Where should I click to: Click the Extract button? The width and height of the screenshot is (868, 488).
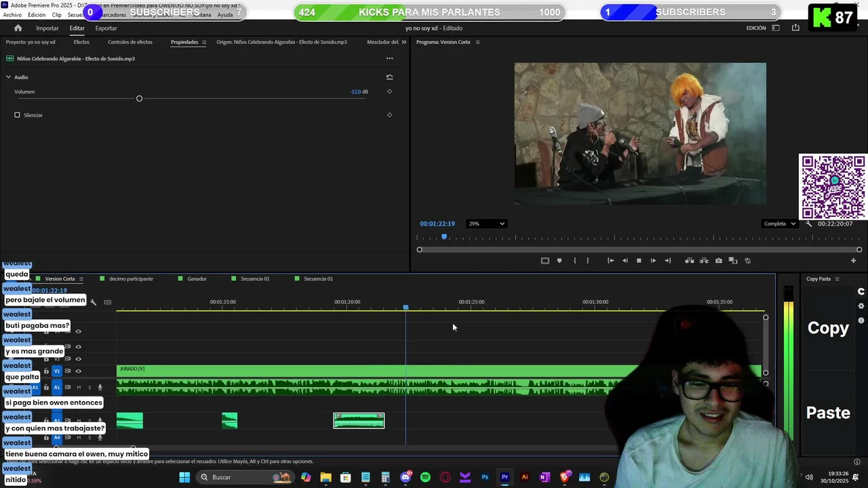point(704,260)
